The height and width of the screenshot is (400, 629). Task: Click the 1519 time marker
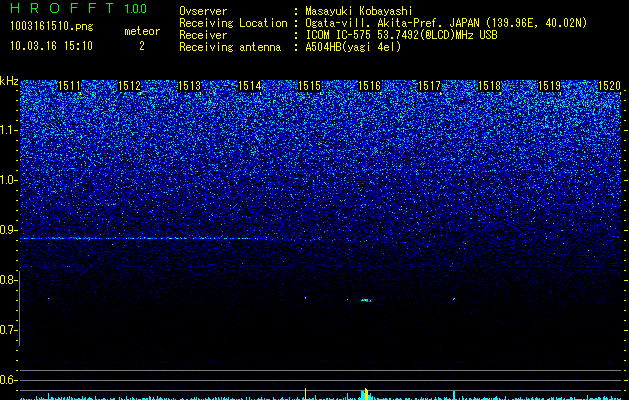coord(550,86)
